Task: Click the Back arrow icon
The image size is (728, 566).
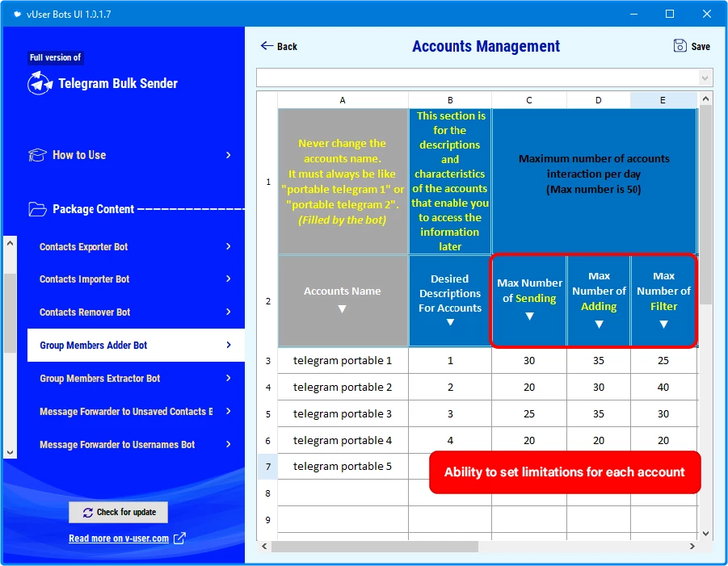Action: pos(267,45)
